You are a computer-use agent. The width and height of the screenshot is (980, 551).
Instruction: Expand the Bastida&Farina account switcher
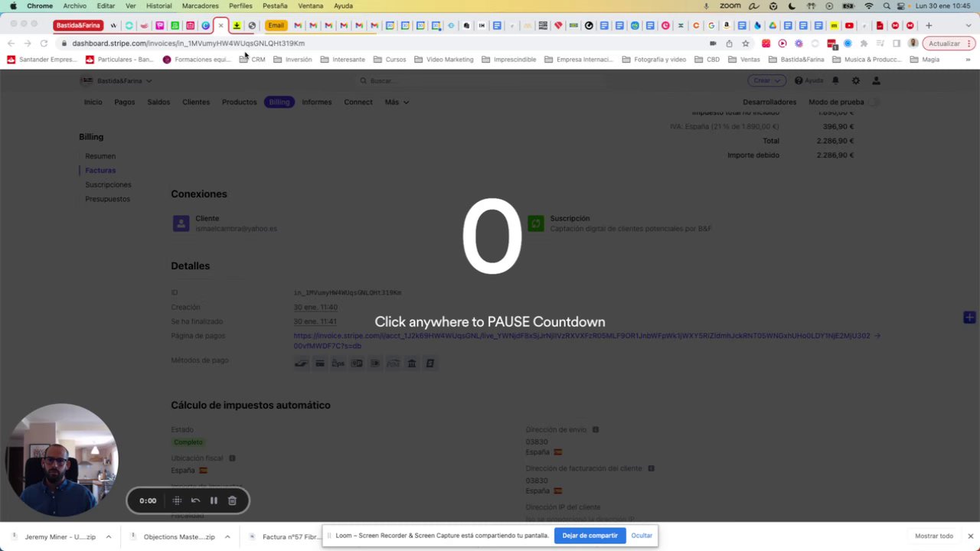[x=116, y=80]
